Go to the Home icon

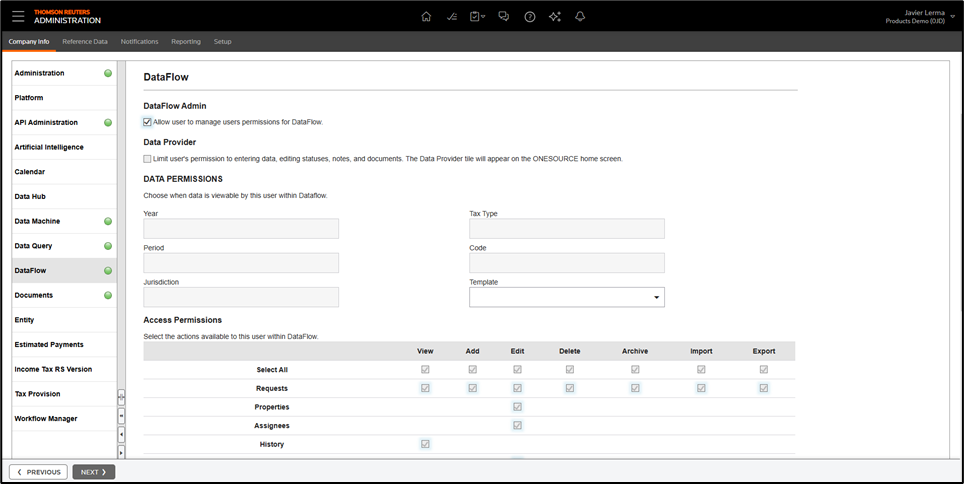(x=426, y=17)
